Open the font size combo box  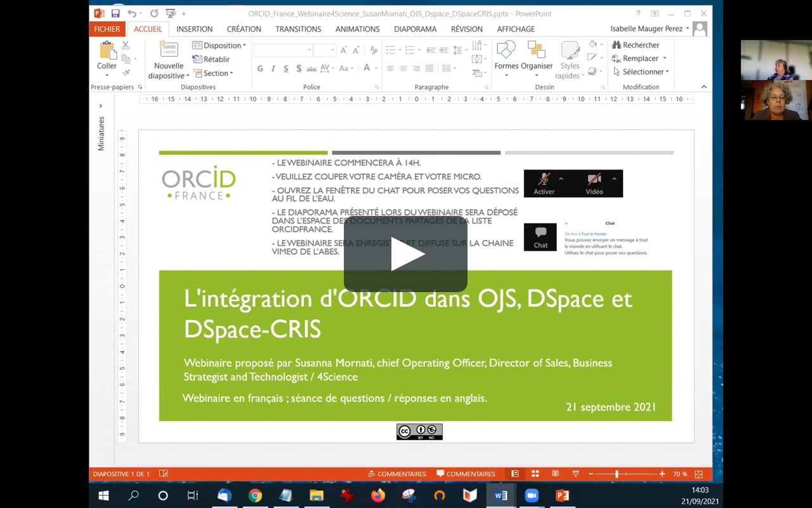325,50
